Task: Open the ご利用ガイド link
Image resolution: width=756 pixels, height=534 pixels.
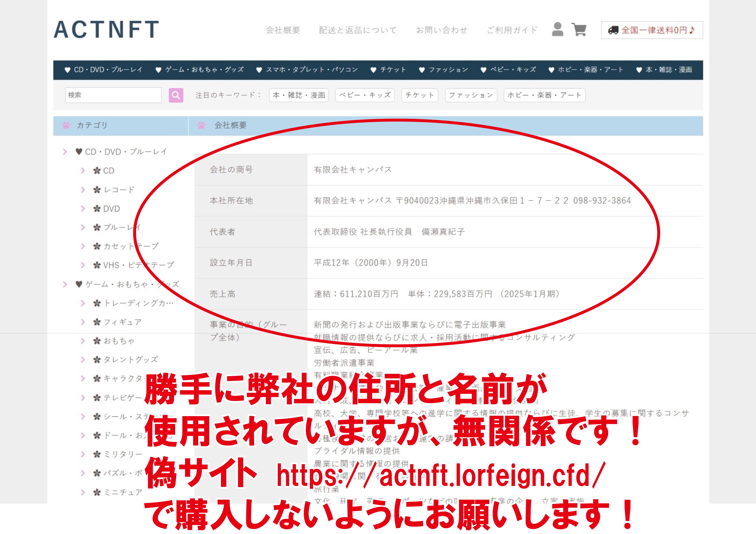Action: (512, 30)
